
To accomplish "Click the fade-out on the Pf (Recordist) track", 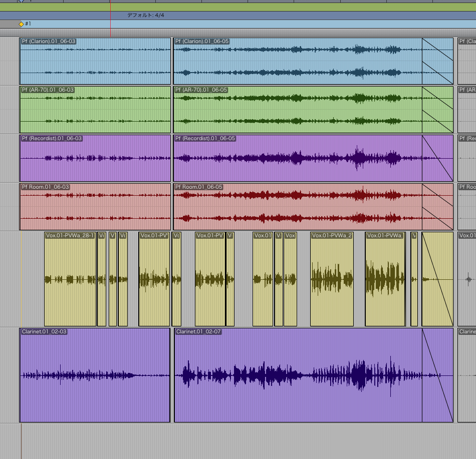I will pos(437,158).
